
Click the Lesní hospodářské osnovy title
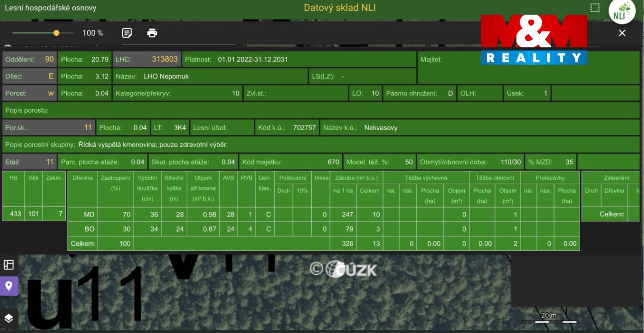pos(51,8)
